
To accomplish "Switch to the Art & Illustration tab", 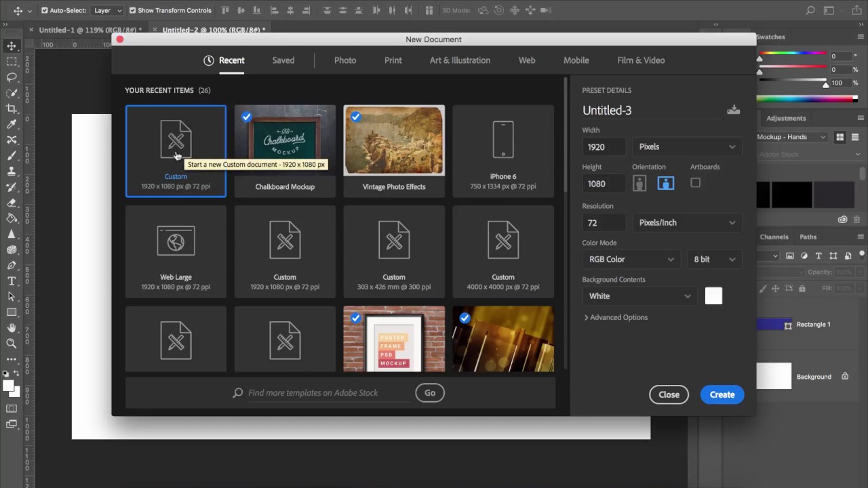I will coord(460,60).
